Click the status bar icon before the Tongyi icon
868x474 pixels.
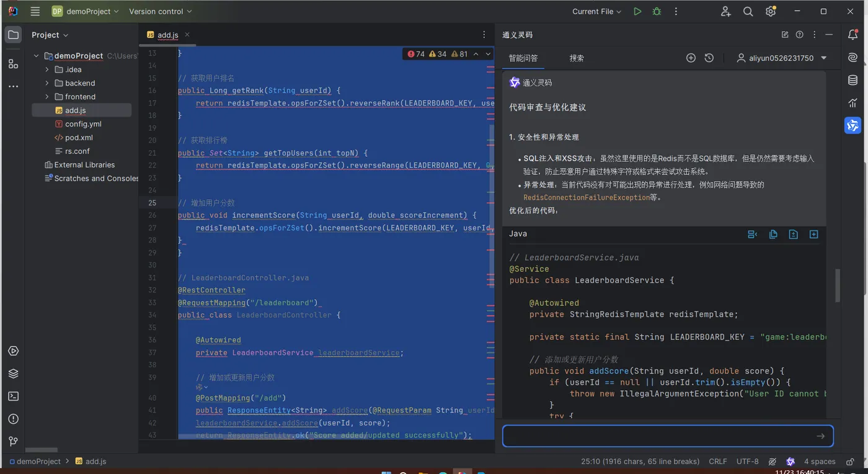click(773, 462)
